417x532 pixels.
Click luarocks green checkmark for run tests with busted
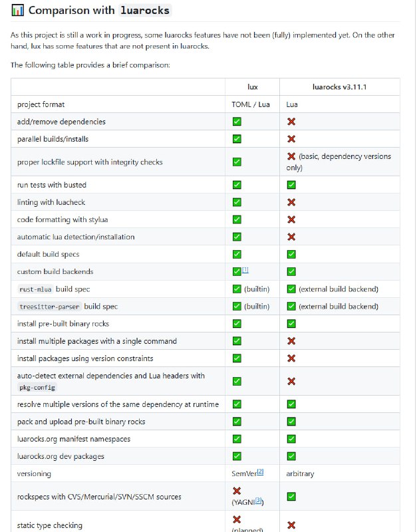click(291, 185)
